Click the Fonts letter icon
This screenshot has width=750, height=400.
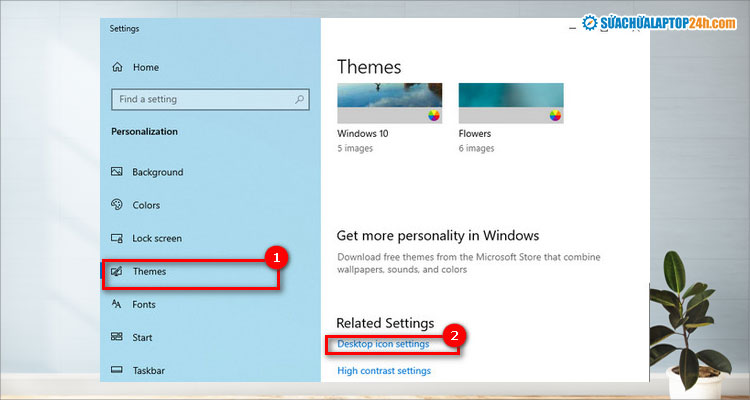(117, 304)
